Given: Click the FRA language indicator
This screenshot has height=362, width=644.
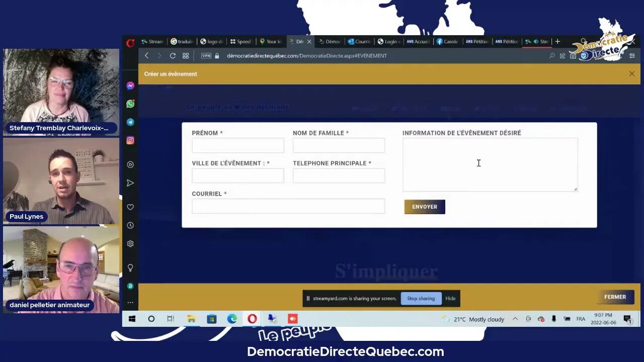Looking at the screenshot, I should coord(581,319).
